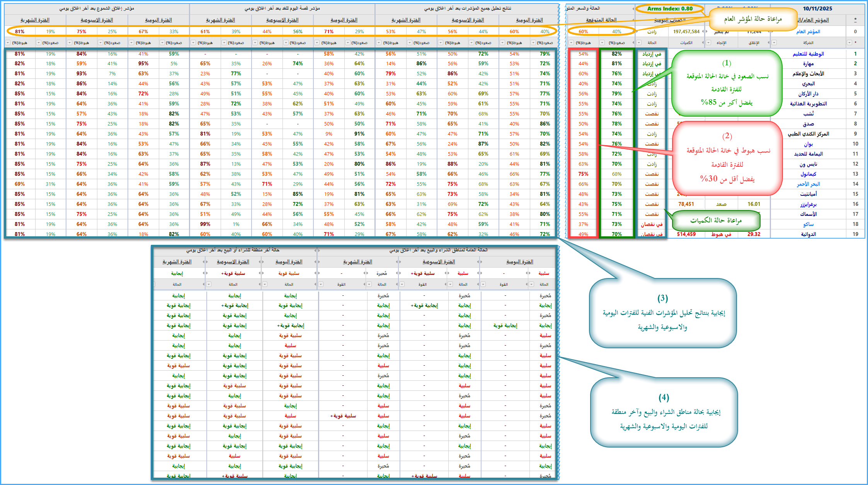
Task: Open company دار الأركان
Action: pos(808,94)
